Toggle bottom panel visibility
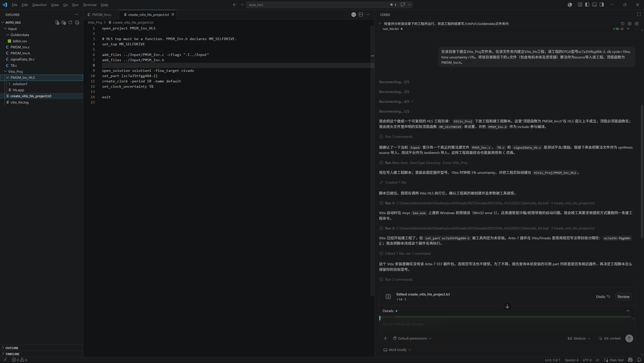Screen dimensions: 644x363 click(x=594, y=5)
